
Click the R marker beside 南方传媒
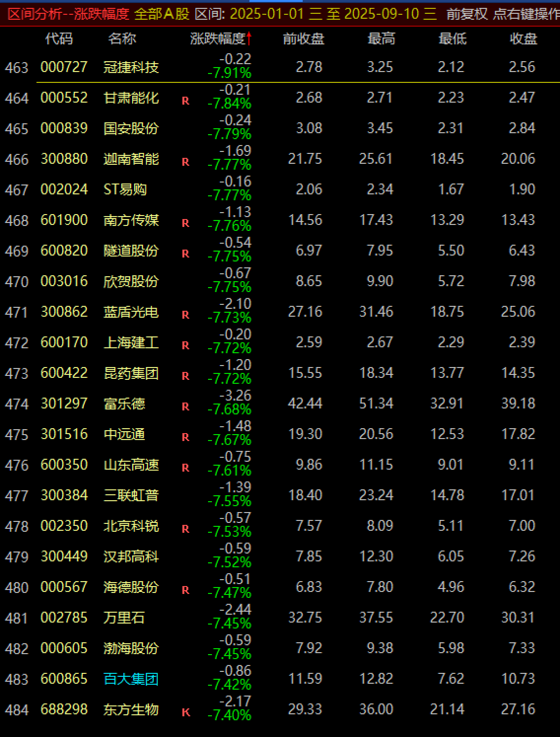point(185,223)
